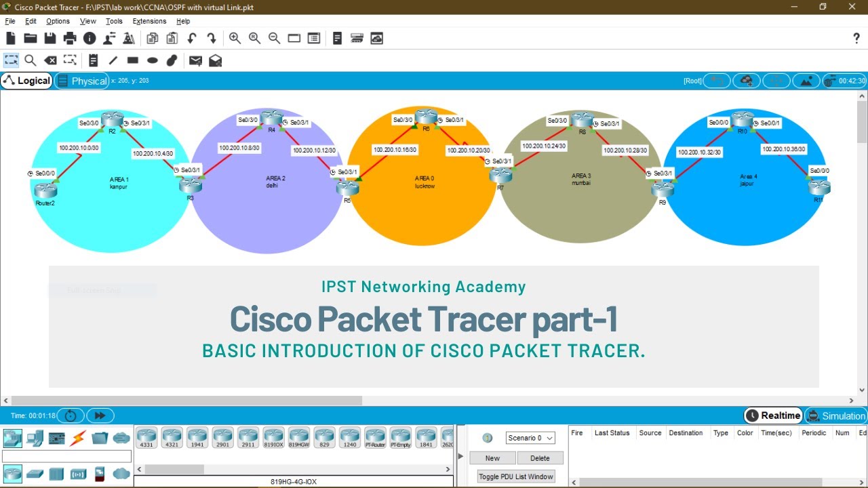
Task: Pick the 2911 router device
Action: (x=248, y=438)
